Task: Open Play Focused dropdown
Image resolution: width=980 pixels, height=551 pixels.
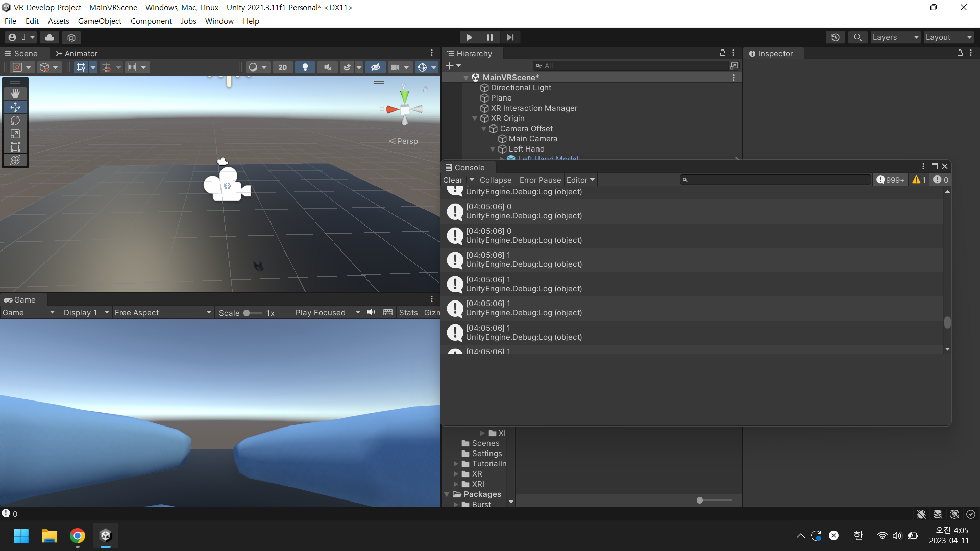Action: pyautogui.click(x=327, y=312)
